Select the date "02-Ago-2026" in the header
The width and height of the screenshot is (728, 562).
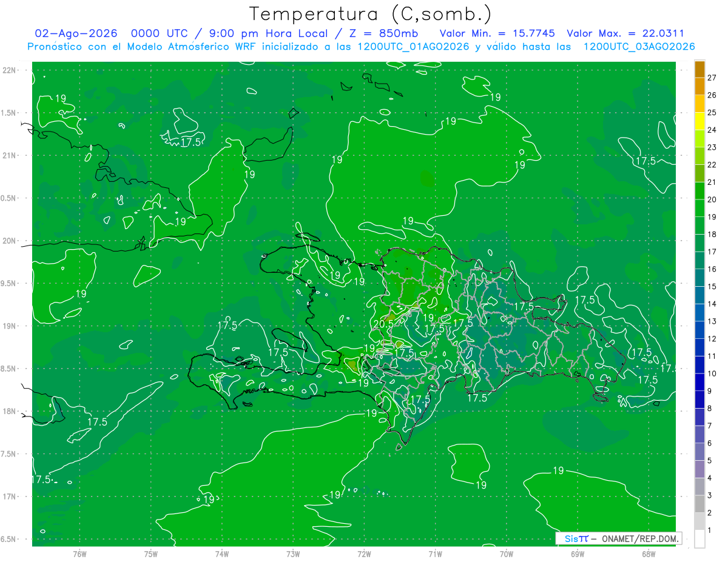pos(76,33)
